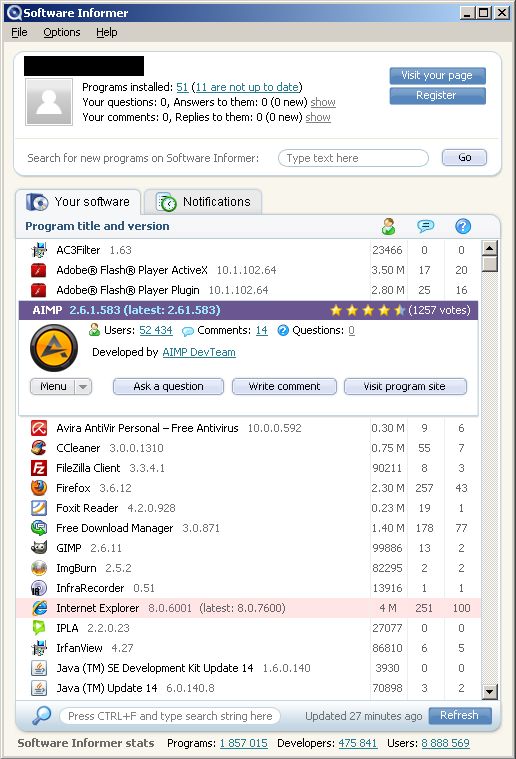Click the Internet Explorer icon
The height and width of the screenshot is (759, 516).
(39, 608)
